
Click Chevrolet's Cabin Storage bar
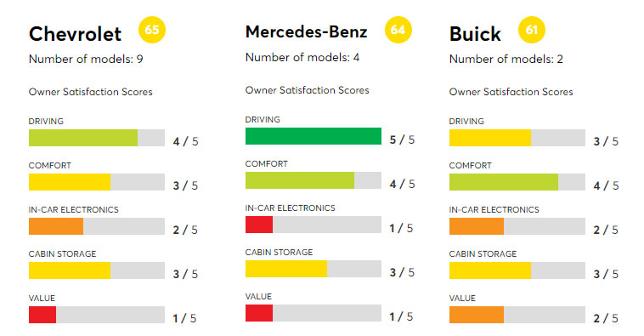coord(97,271)
